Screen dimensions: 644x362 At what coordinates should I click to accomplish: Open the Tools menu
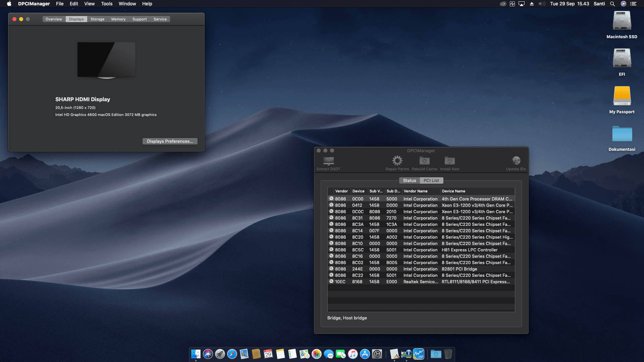[x=106, y=4]
